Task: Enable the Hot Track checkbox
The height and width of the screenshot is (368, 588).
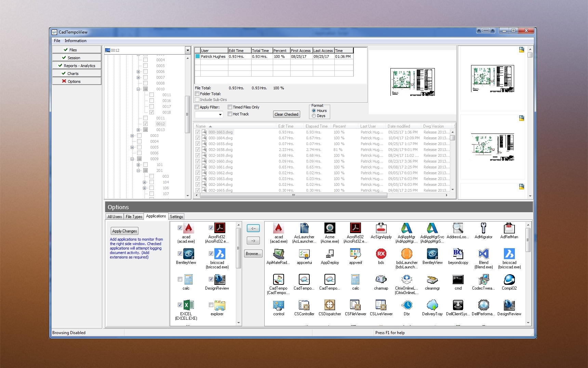Action: (230, 114)
